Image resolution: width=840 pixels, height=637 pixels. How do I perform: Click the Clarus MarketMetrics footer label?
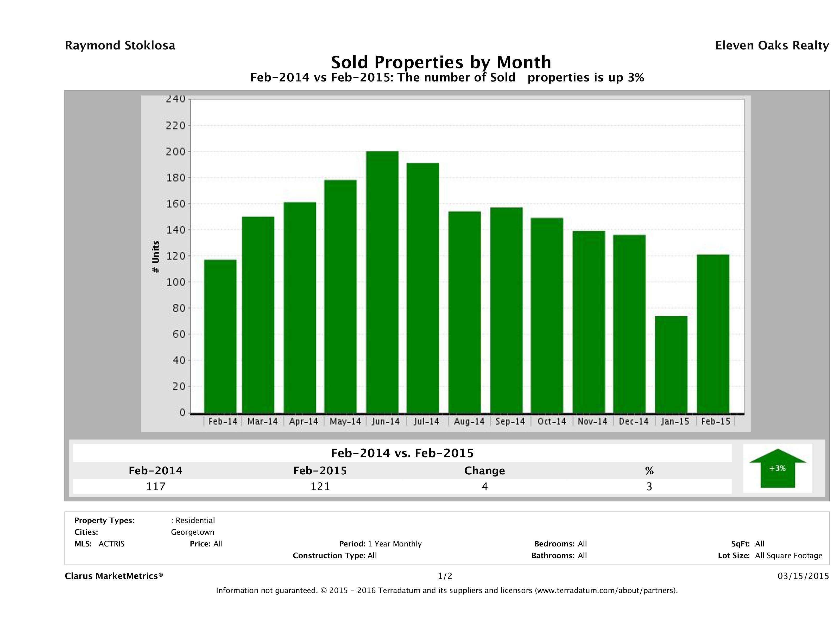[114, 576]
